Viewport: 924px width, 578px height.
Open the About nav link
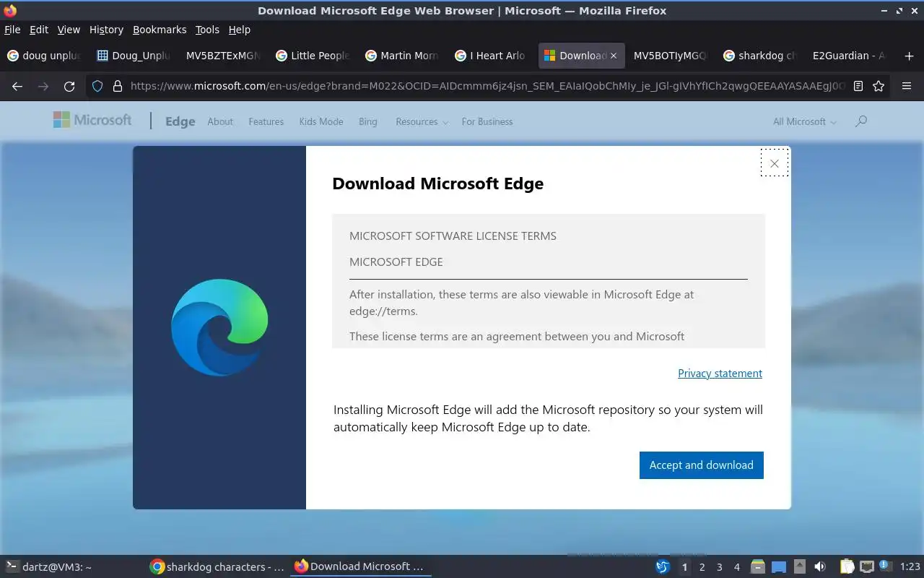220,121
